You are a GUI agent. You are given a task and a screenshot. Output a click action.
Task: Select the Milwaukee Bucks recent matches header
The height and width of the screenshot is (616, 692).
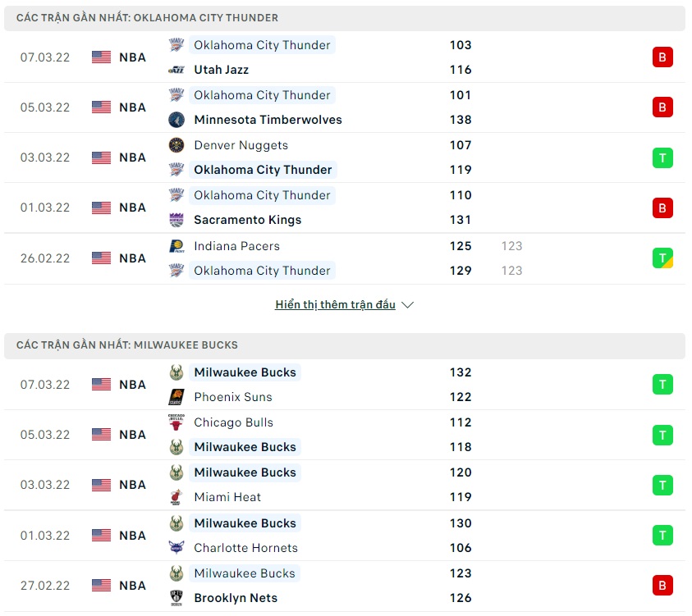[127, 345]
